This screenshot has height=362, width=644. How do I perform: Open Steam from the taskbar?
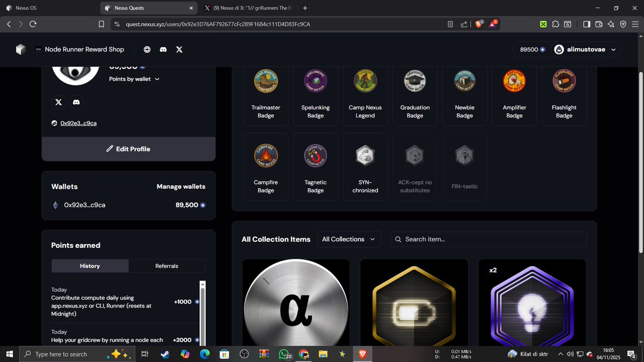[164, 354]
